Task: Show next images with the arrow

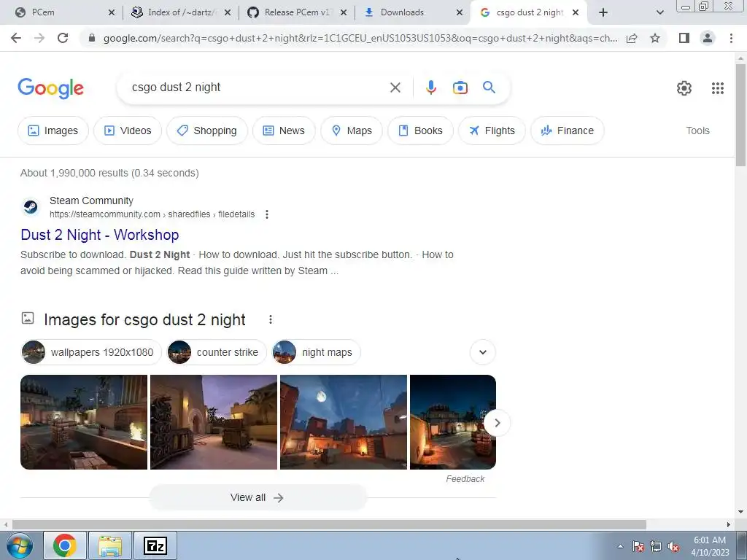Action: pyautogui.click(x=497, y=423)
